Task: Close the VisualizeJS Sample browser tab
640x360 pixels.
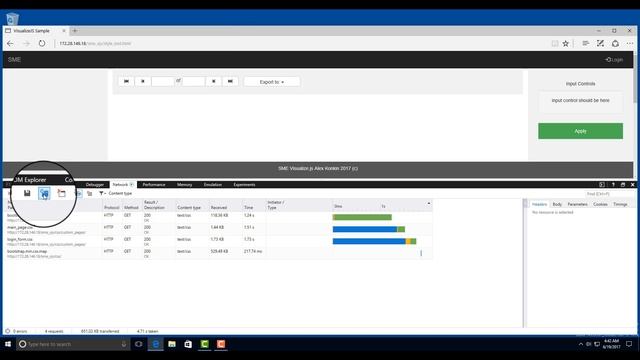Action: 64,31
